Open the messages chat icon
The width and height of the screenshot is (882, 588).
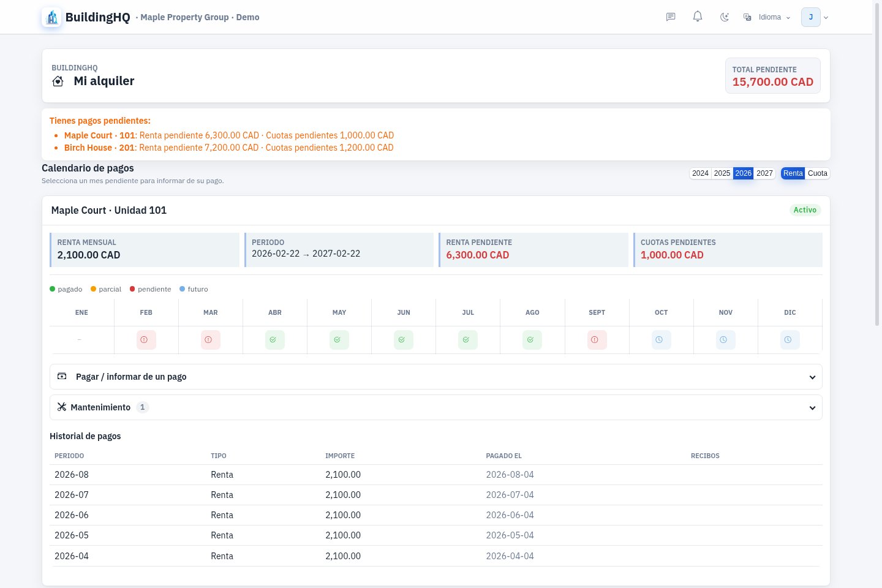(671, 17)
